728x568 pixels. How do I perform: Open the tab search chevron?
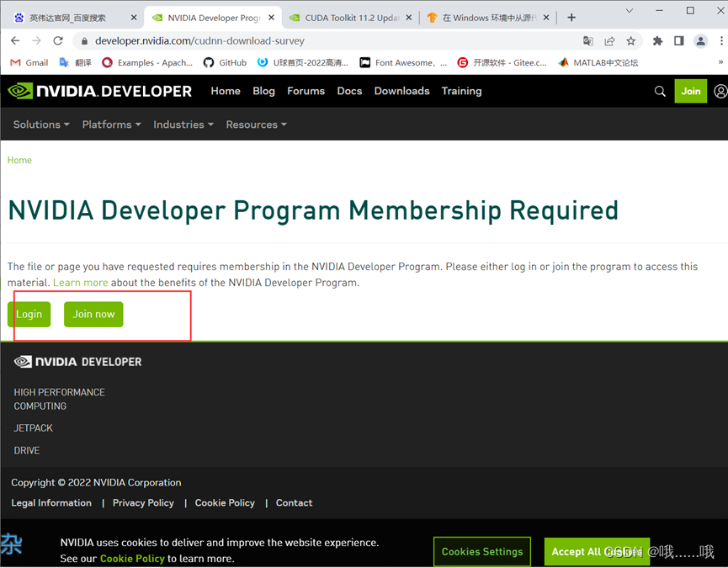[x=630, y=10]
